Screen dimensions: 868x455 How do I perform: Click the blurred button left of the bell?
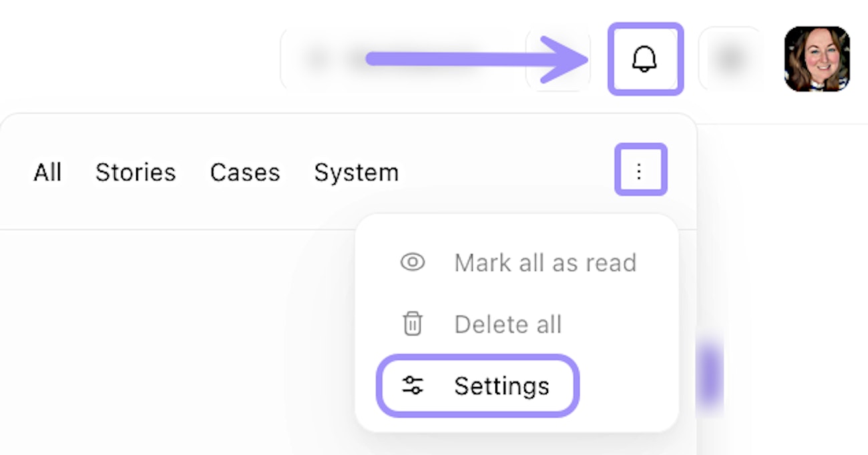point(558,59)
